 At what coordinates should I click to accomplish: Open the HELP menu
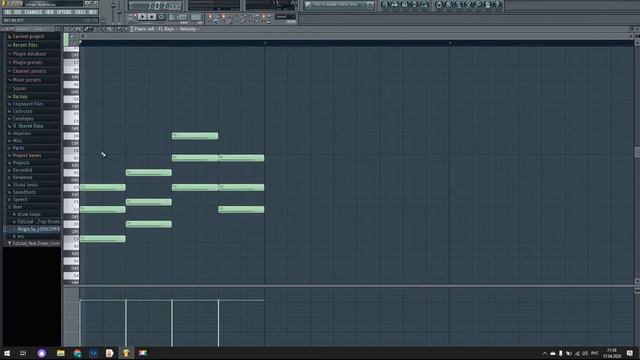click(x=93, y=12)
